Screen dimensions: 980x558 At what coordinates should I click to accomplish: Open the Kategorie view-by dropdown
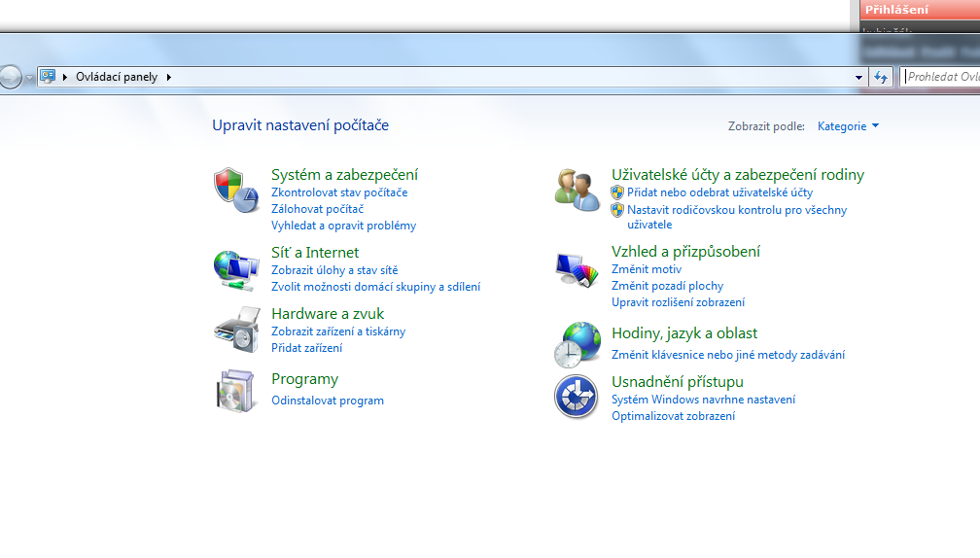pos(848,126)
